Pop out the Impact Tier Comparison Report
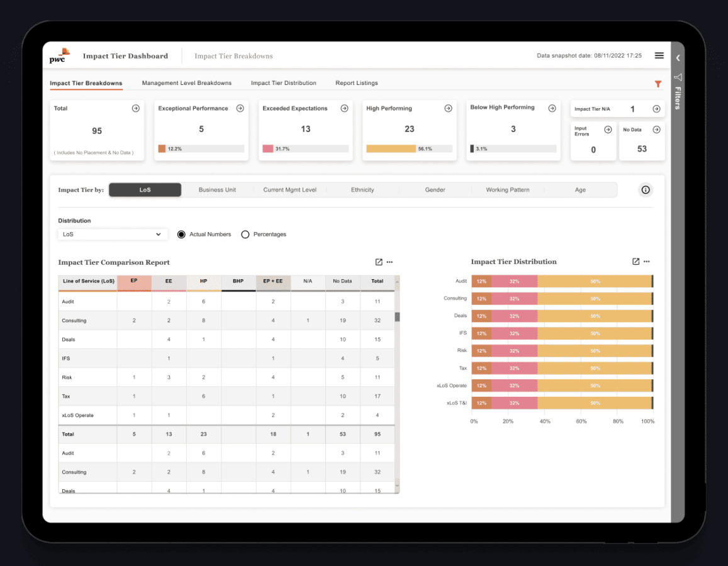 (x=379, y=262)
